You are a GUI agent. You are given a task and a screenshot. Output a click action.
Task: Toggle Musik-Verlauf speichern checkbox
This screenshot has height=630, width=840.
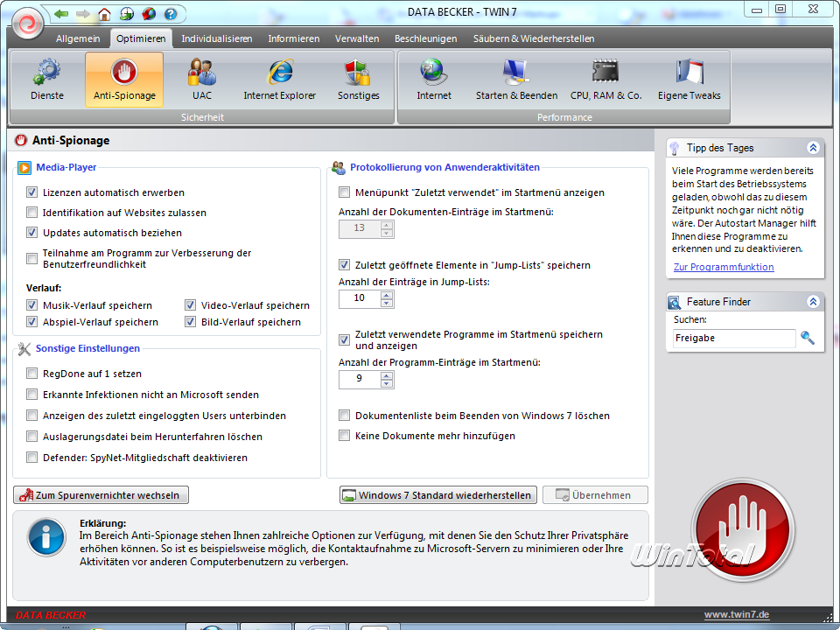pos(32,305)
